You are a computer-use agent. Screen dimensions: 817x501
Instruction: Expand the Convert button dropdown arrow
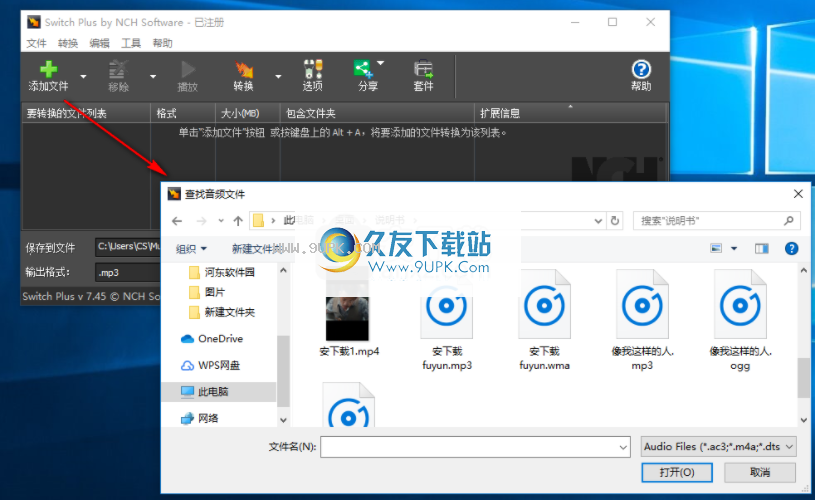[x=278, y=77]
